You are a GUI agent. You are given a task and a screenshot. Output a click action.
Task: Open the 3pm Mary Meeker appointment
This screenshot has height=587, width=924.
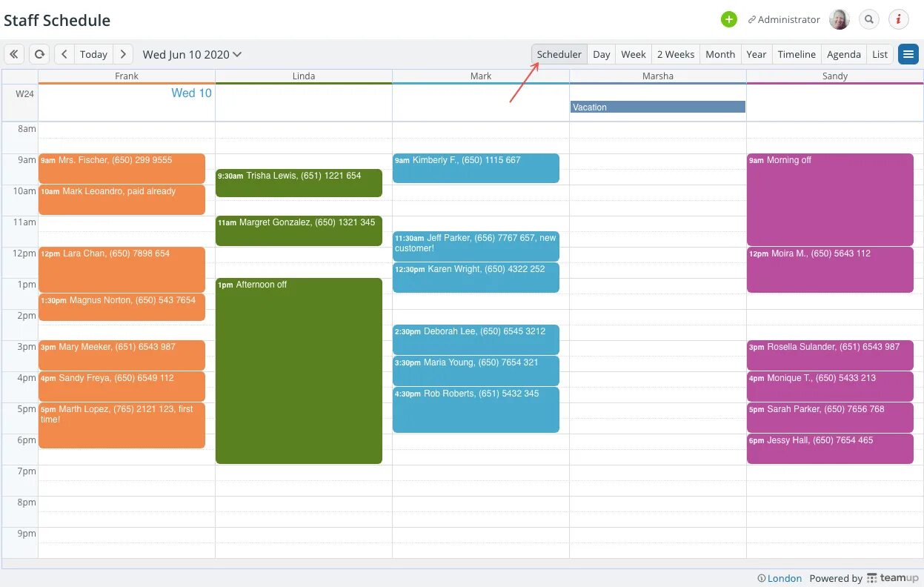(122, 355)
